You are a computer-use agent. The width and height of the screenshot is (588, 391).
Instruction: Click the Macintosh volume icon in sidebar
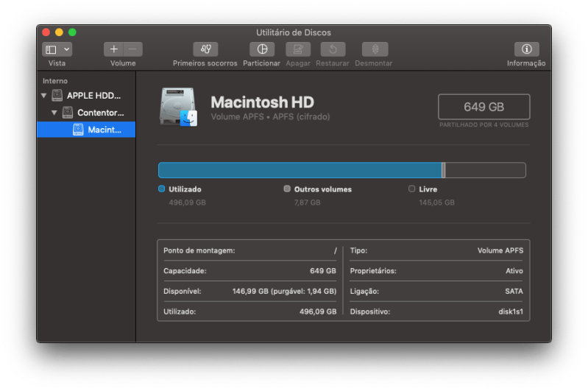point(78,130)
